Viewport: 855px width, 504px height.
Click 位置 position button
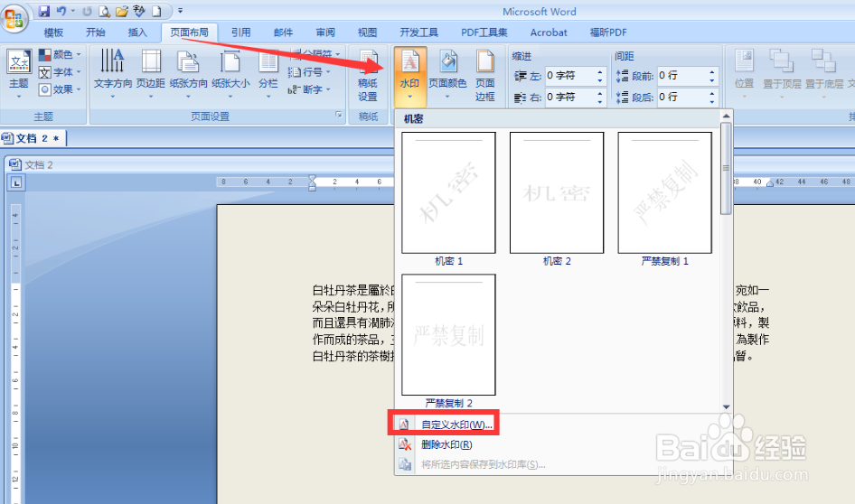pos(744,74)
